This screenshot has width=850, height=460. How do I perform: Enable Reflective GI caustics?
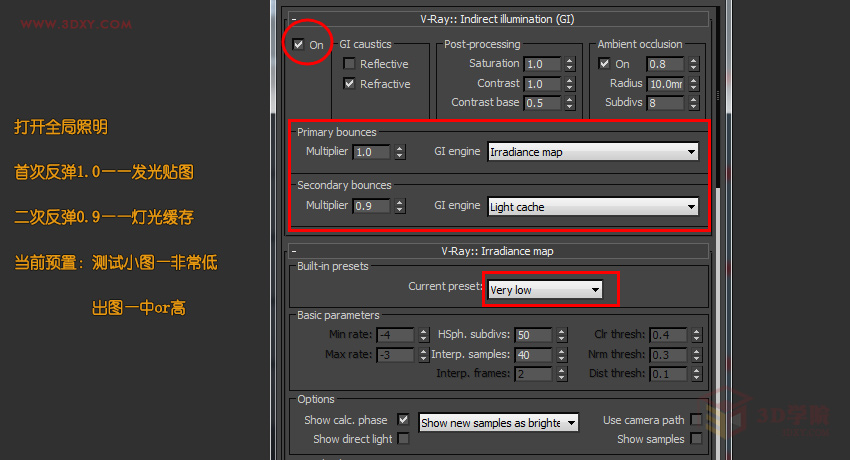[349, 64]
